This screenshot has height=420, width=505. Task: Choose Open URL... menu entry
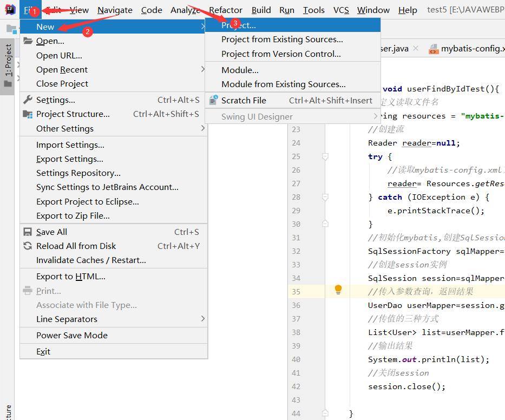(x=114, y=55)
